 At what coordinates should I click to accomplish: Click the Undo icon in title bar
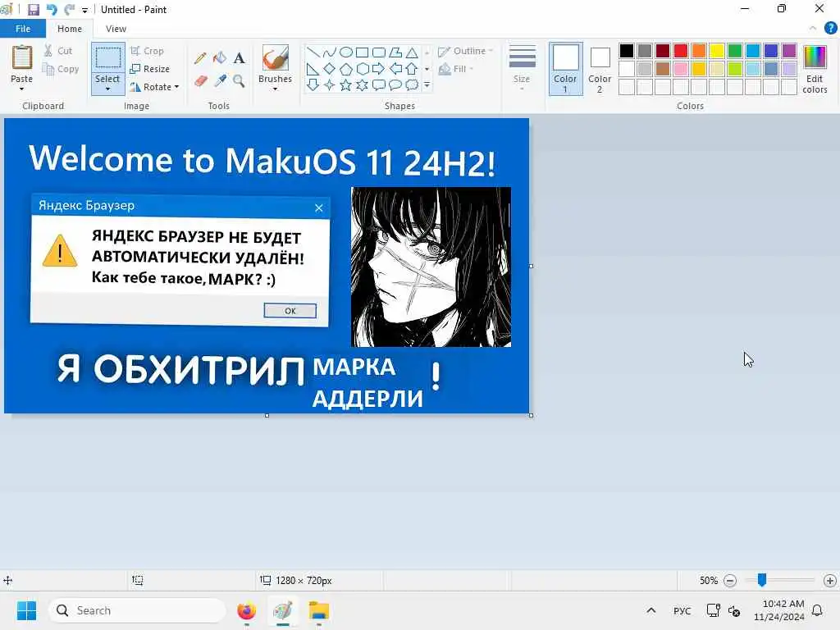[x=52, y=10]
